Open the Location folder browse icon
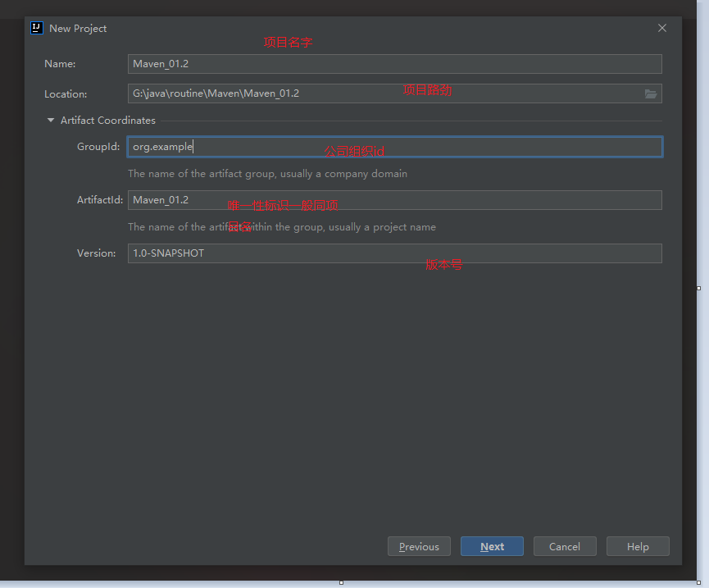Image resolution: width=709 pixels, height=588 pixels. pos(650,93)
